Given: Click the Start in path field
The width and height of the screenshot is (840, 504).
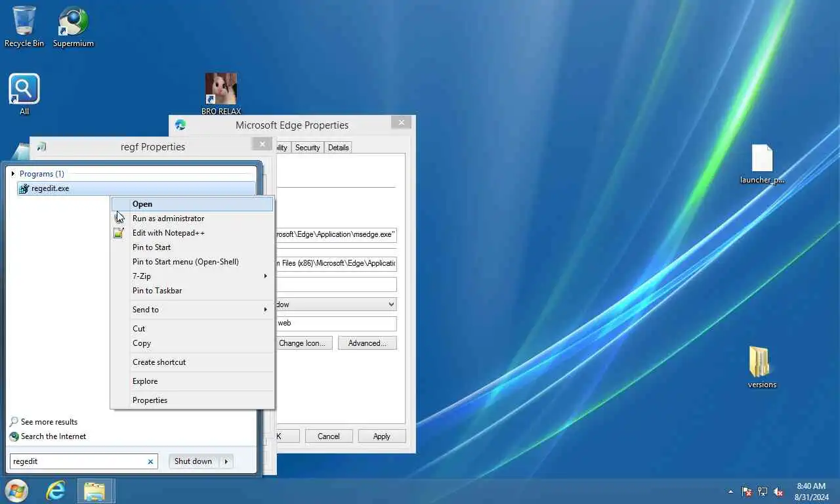Looking at the screenshot, I should [x=335, y=264].
